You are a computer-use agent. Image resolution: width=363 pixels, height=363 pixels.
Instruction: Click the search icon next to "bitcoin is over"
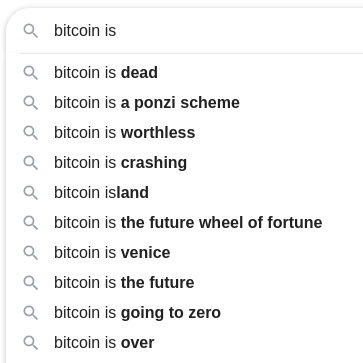click(x=31, y=343)
